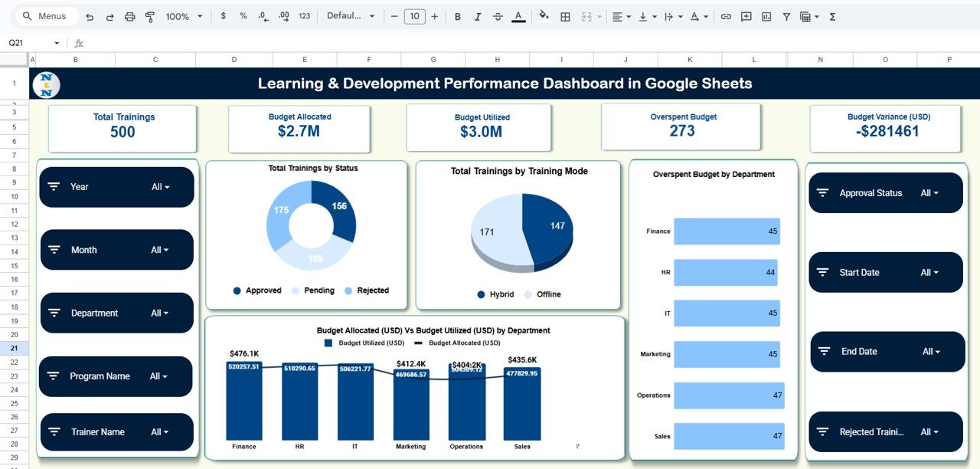This screenshot has width=980, height=469.
Task: Open the font selector showing Default
Action: click(351, 16)
